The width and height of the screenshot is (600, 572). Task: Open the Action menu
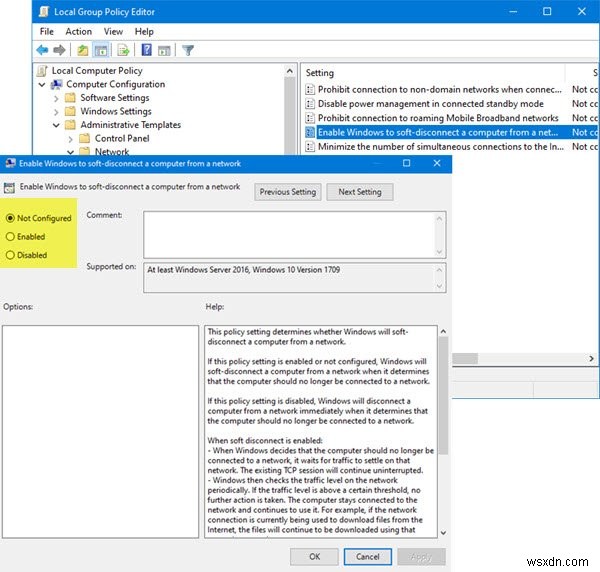pyautogui.click(x=78, y=32)
